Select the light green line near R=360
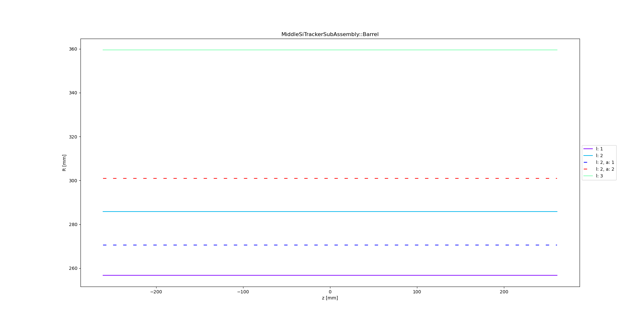 click(x=330, y=50)
